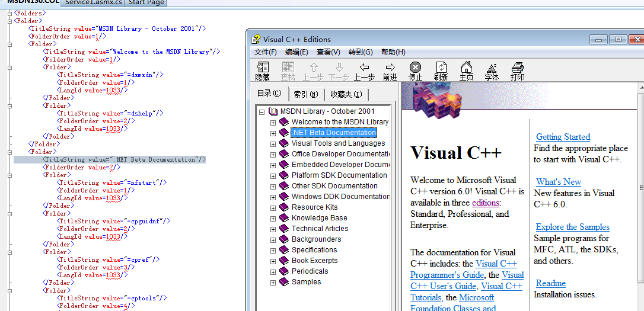
Task: Open the Explore the Samples link
Action: pyautogui.click(x=572, y=227)
